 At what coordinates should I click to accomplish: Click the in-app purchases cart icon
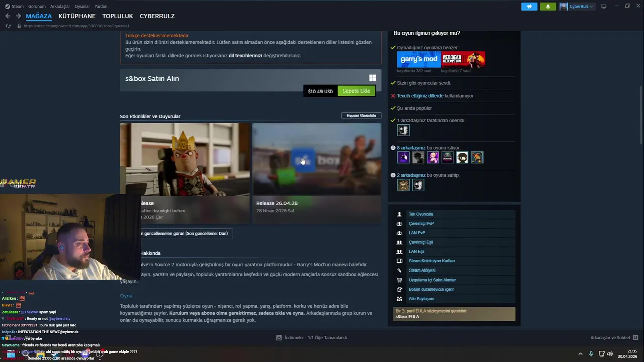399,280
